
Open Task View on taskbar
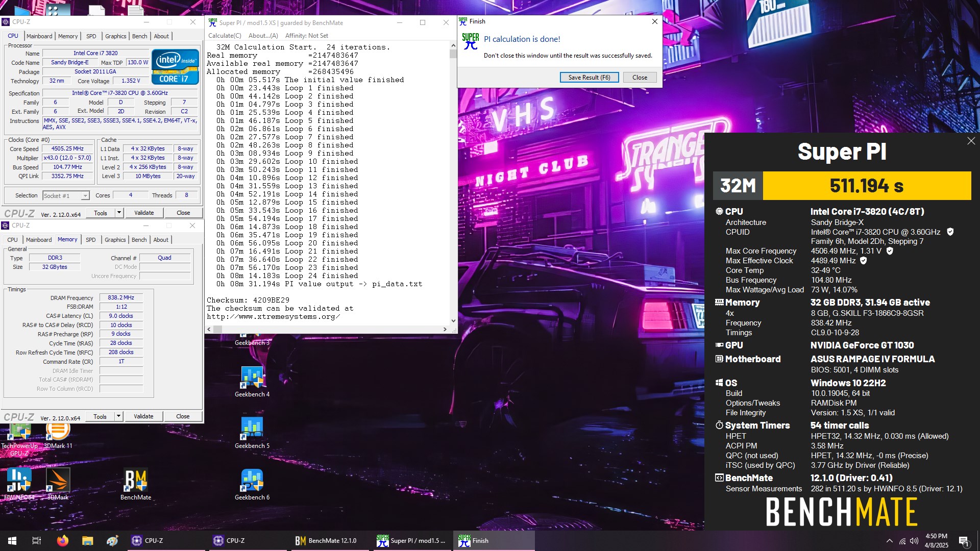pyautogui.click(x=37, y=541)
